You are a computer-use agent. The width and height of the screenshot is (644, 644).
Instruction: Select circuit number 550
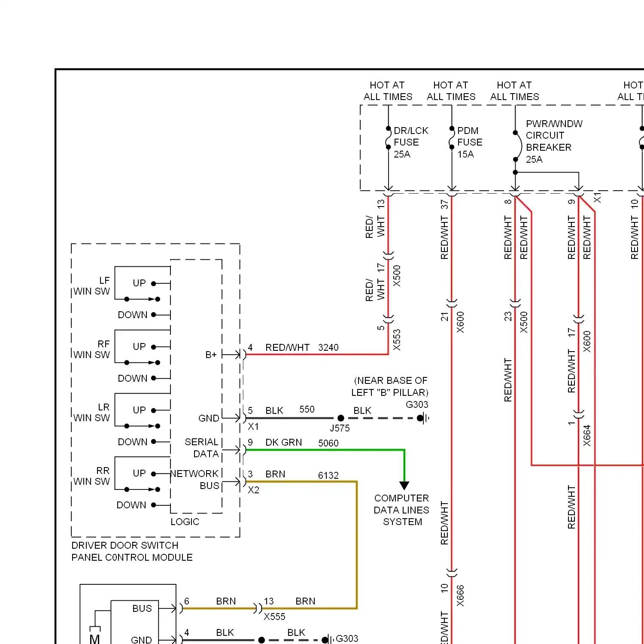pyautogui.click(x=307, y=409)
